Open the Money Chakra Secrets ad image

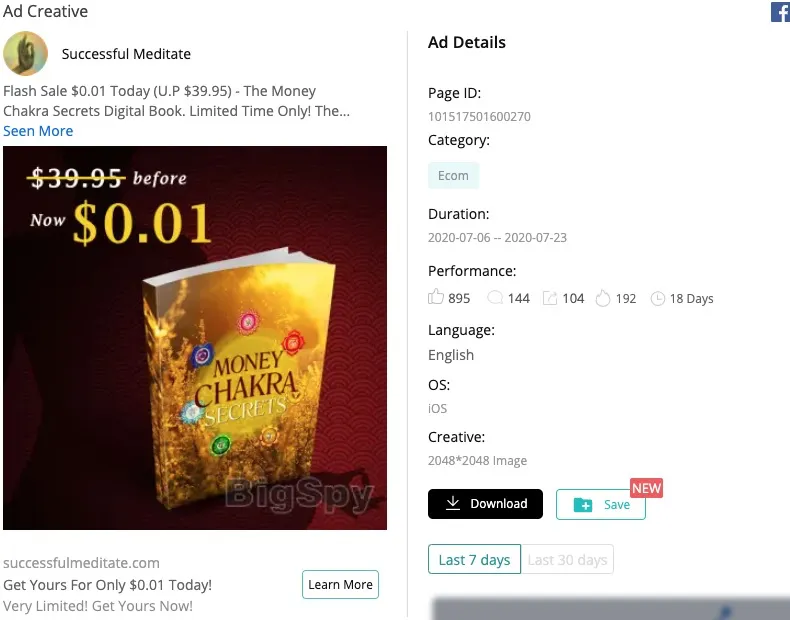[x=195, y=338]
